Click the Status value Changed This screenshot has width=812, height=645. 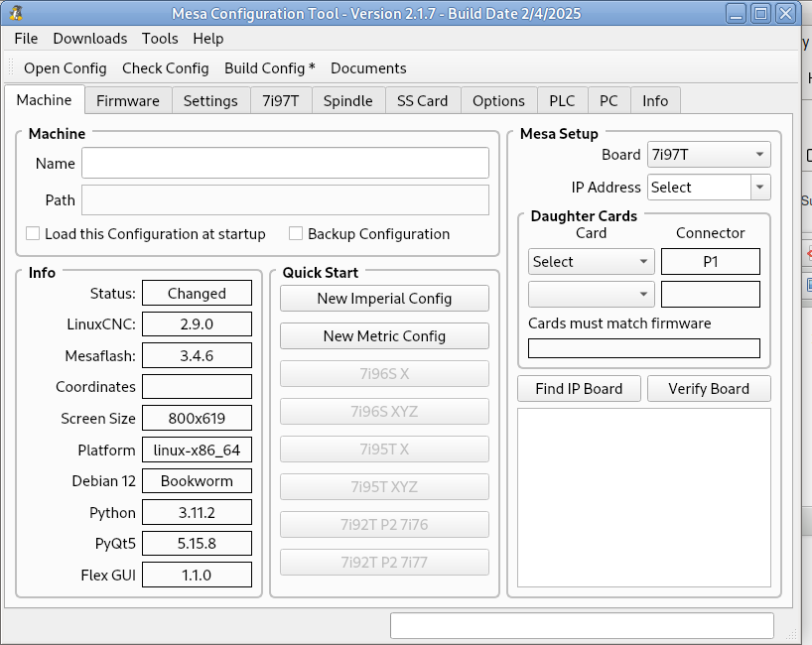pyautogui.click(x=197, y=293)
